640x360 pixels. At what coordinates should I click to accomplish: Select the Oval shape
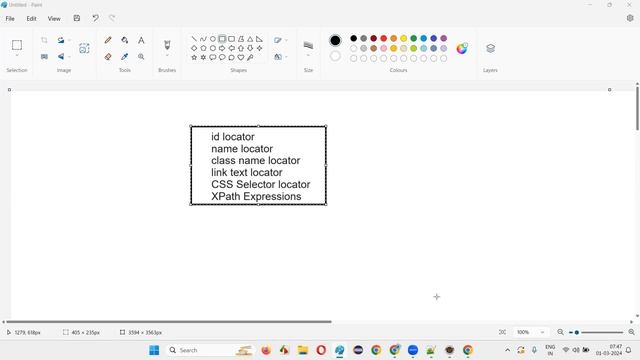[213, 39]
